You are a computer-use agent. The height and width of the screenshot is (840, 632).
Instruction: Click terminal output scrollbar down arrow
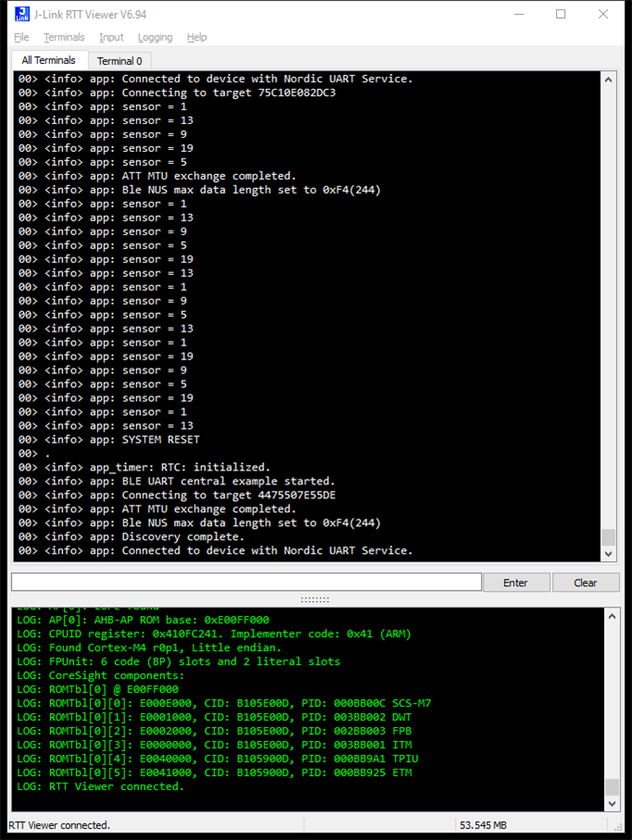coord(609,554)
